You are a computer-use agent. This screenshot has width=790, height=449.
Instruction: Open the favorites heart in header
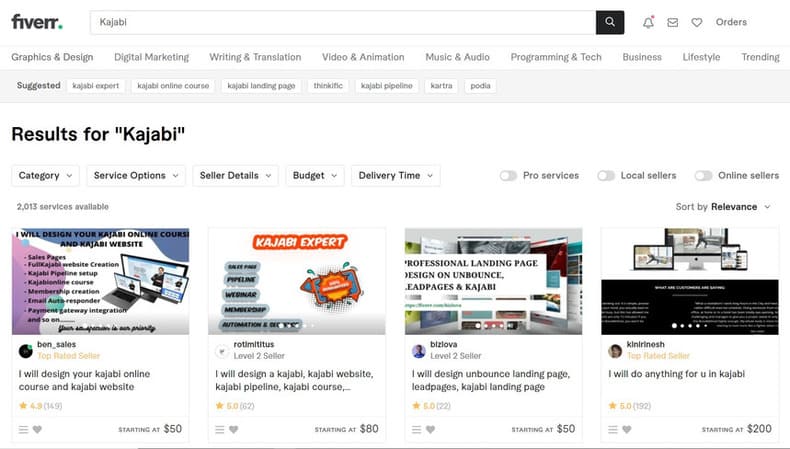tap(697, 22)
